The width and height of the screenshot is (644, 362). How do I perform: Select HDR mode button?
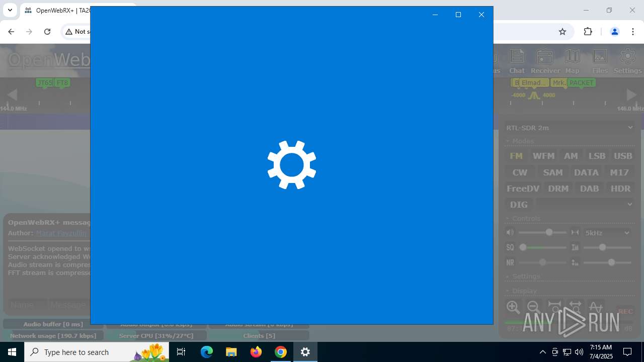(x=620, y=189)
